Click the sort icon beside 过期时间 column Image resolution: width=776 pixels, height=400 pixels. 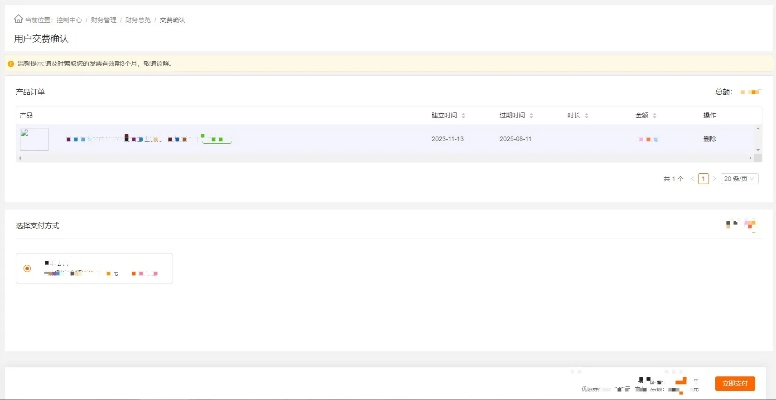click(534, 115)
